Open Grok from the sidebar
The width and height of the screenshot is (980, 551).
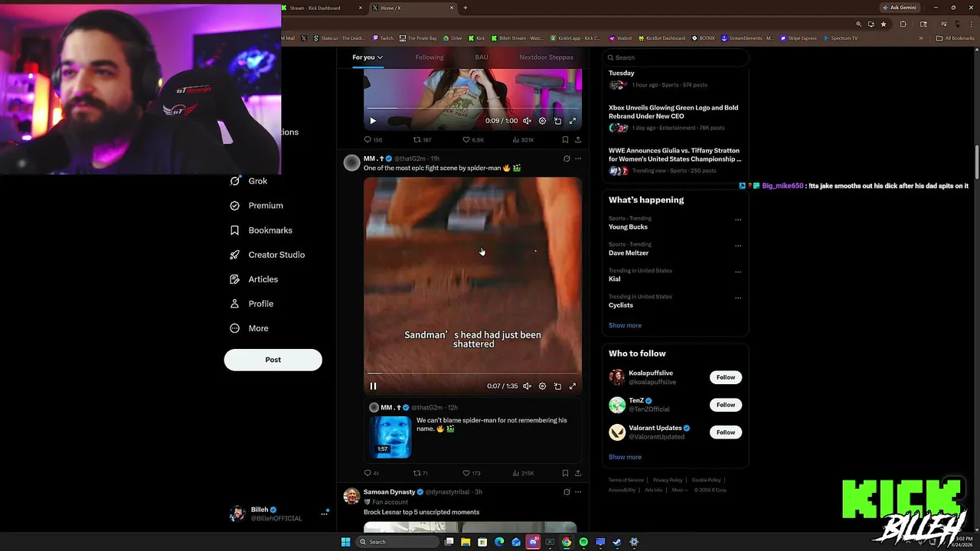point(249,181)
